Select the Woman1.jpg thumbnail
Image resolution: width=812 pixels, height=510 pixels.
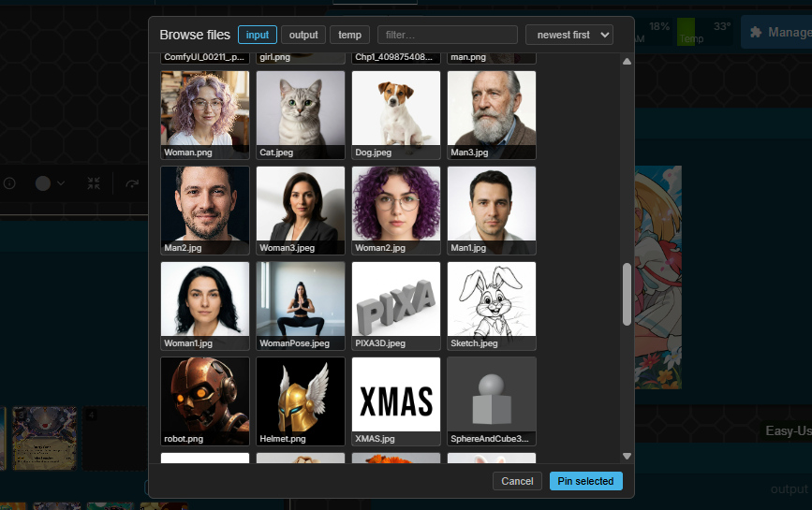205,306
